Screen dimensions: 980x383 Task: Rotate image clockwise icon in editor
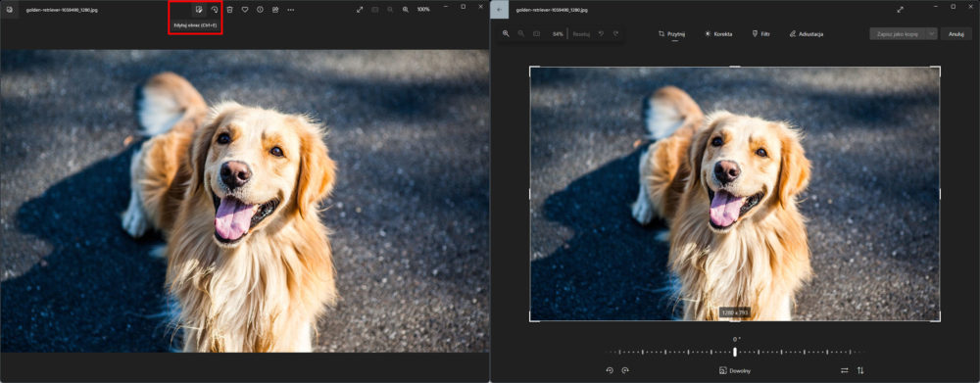[x=625, y=370]
